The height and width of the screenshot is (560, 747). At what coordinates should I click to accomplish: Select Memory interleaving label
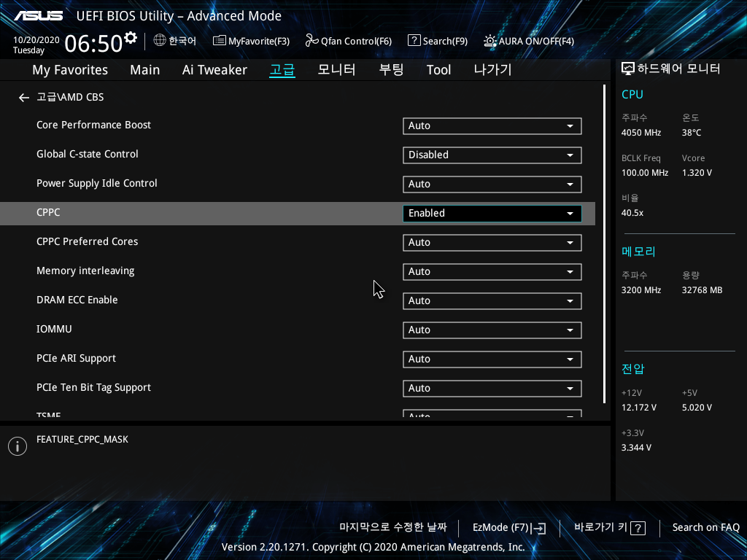coord(85,271)
